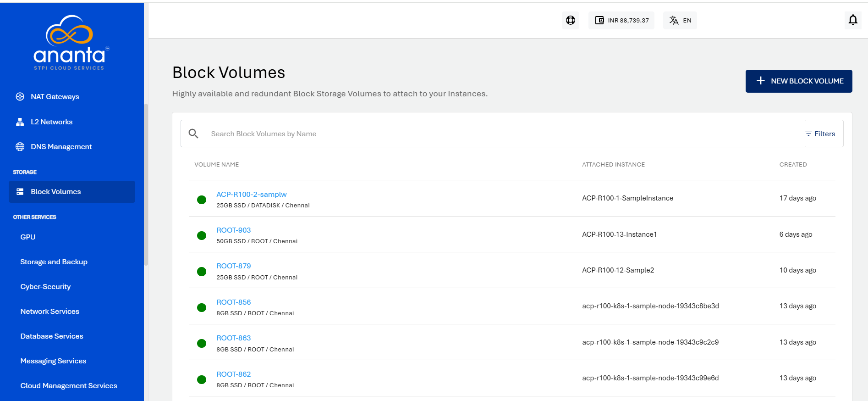
Task: Open volume ROOT-863
Action: coord(234,338)
